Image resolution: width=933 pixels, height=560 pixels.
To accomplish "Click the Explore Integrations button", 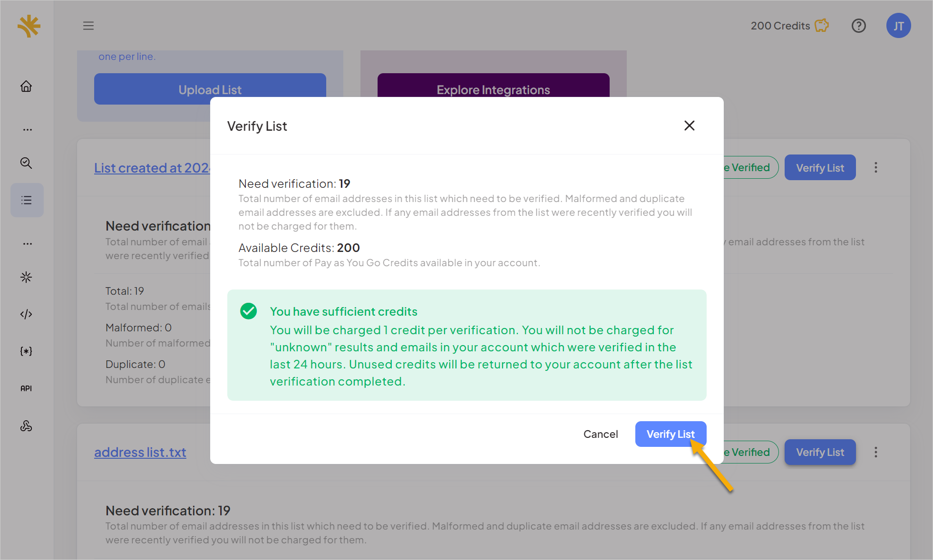I will click(x=493, y=89).
